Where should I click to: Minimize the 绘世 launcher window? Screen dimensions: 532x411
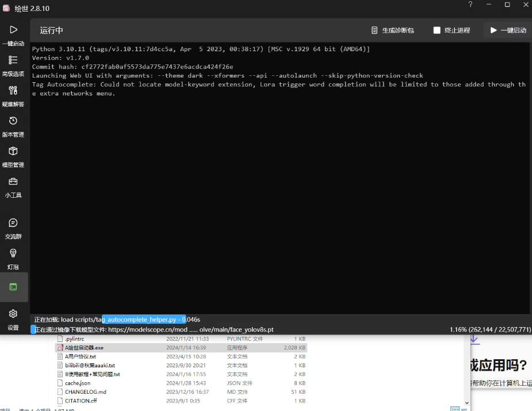pyautogui.click(x=489, y=5)
